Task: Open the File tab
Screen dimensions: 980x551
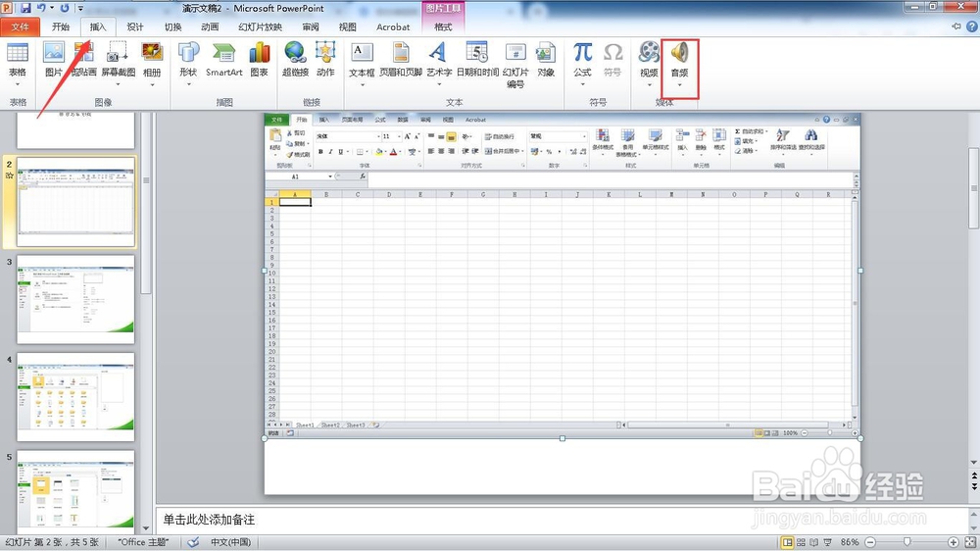Action: 20,26
